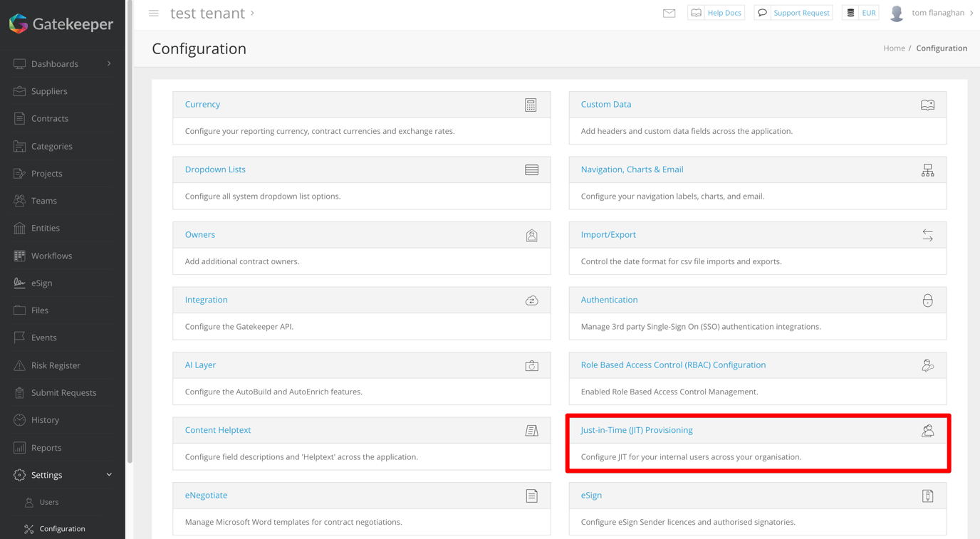Click the list icon on Dropdown Lists card
Screen dimensions: 980x539
[531, 169]
